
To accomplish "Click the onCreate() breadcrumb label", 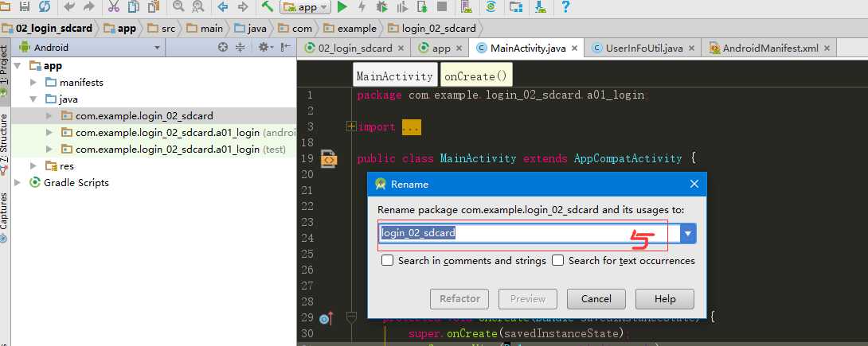I will click(x=475, y=76).
